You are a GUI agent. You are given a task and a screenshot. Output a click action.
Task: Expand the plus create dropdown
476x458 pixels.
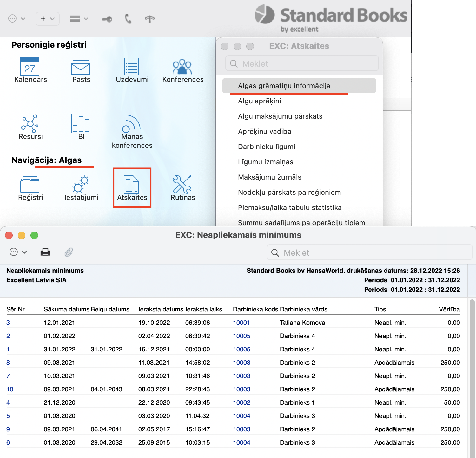(48, 19)
